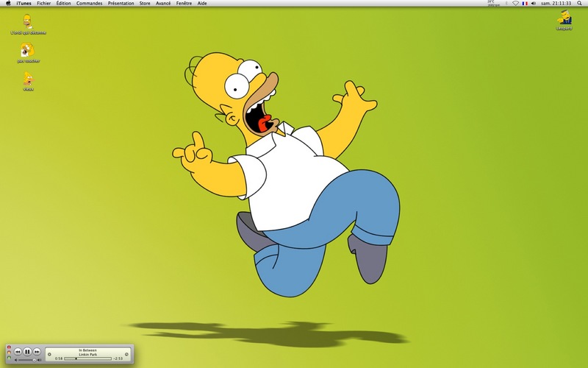Viewport: 588px width, 368px height.
Task: Click the temperature and fan speed monitor
Action: pos(493,4)
